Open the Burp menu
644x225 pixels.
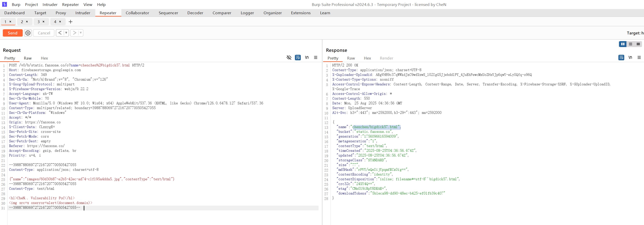coord(16,5)
